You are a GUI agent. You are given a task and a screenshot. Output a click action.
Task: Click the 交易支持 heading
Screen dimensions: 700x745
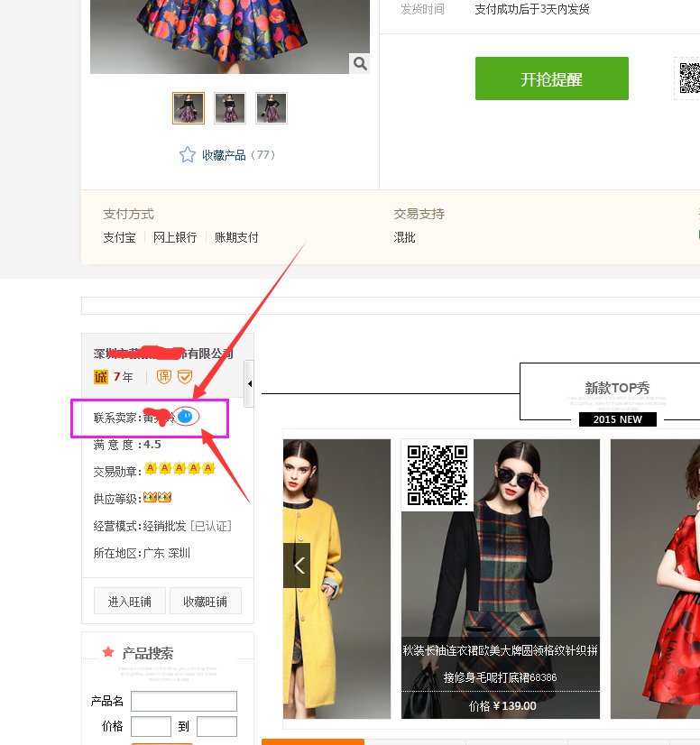point(419,215)
